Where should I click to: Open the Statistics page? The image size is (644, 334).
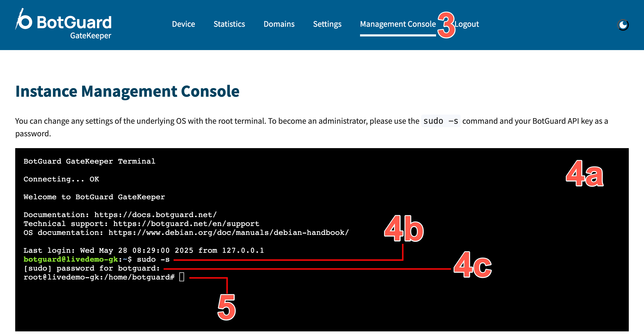pos(229,24)
